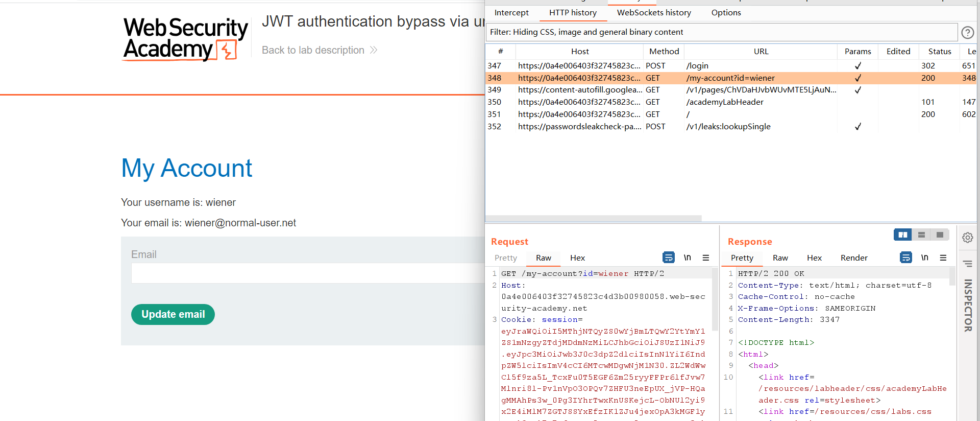Image resolution: width=980 pixels, height=421 pixels.
Task: Toggle non-printable characters in Response pane
Action: 925,258
